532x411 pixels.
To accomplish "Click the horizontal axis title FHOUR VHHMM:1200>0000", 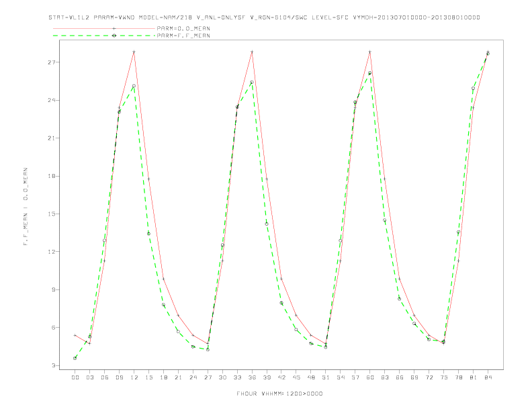I will click(279, 394).
